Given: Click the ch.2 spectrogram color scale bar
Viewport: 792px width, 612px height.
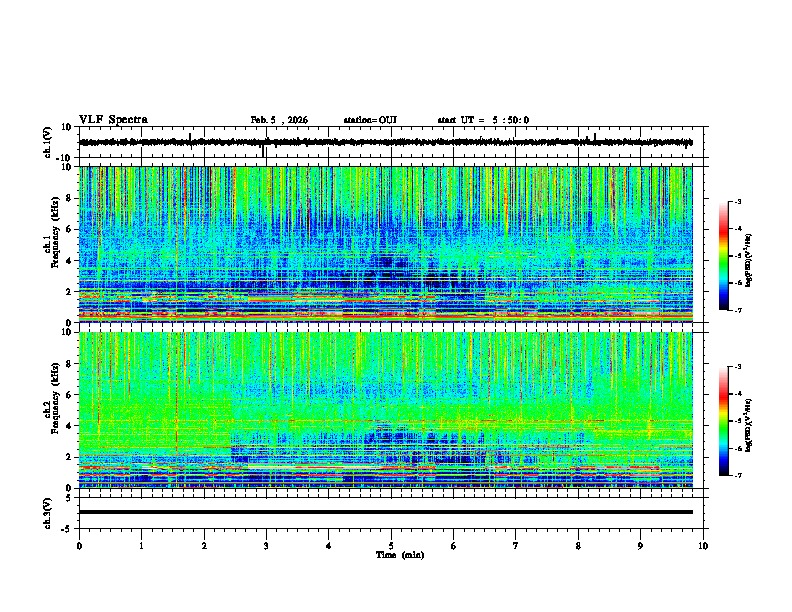Looking at the screenshot, I should coord(724,421).
